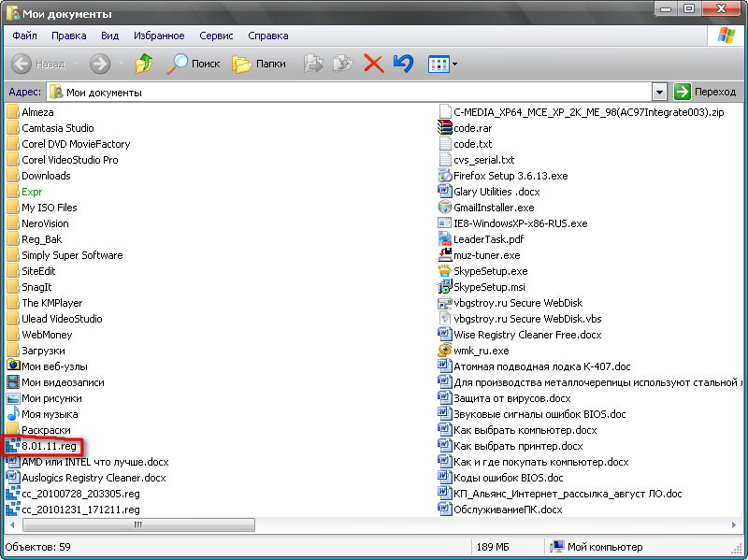Image resolution: width=748 pixels, height=560 pixels.
Task: Select SkypeSetup.msi icon
Action: (445, 286)
